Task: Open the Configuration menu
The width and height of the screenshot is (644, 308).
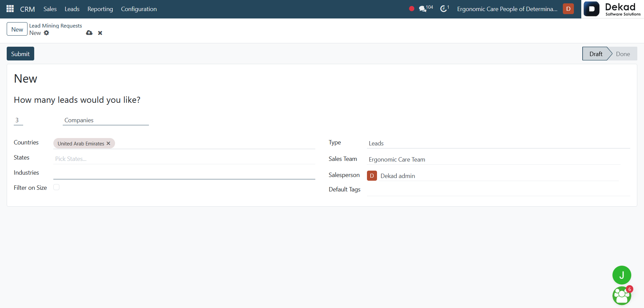Action: click(139, 9)
